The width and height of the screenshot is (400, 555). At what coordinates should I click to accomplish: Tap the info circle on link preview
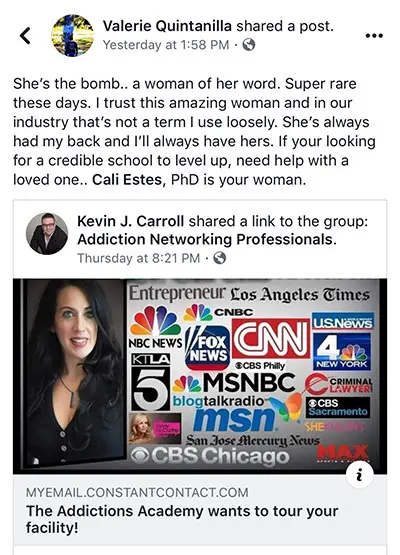pos(359,475)
